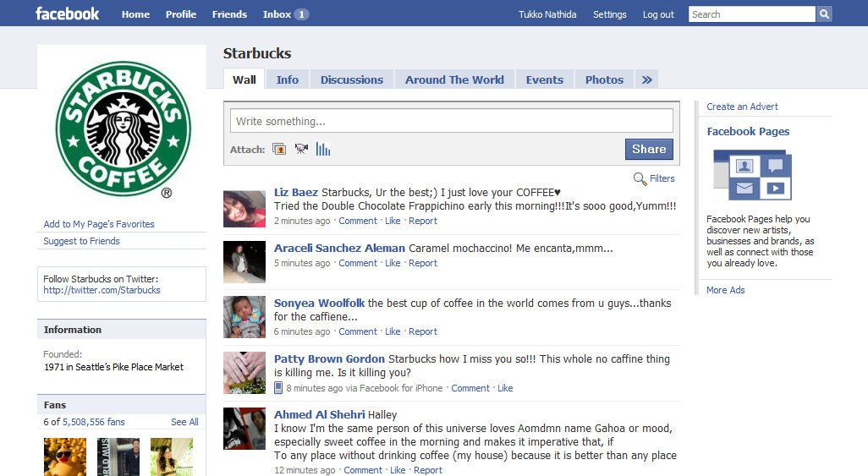Click the Facebook Pages advert illustration
This screenshot has height=476, width=868.
coord(752,175)
